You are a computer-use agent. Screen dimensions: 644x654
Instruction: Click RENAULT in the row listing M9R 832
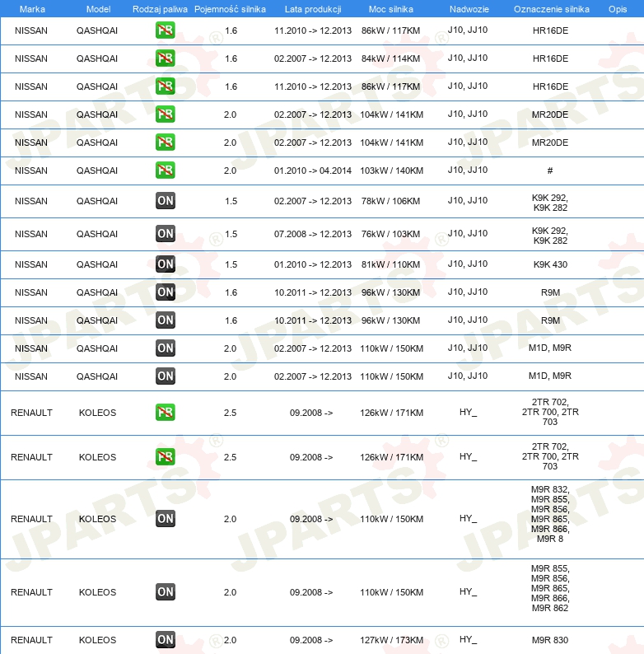click(x=31, y=519)
